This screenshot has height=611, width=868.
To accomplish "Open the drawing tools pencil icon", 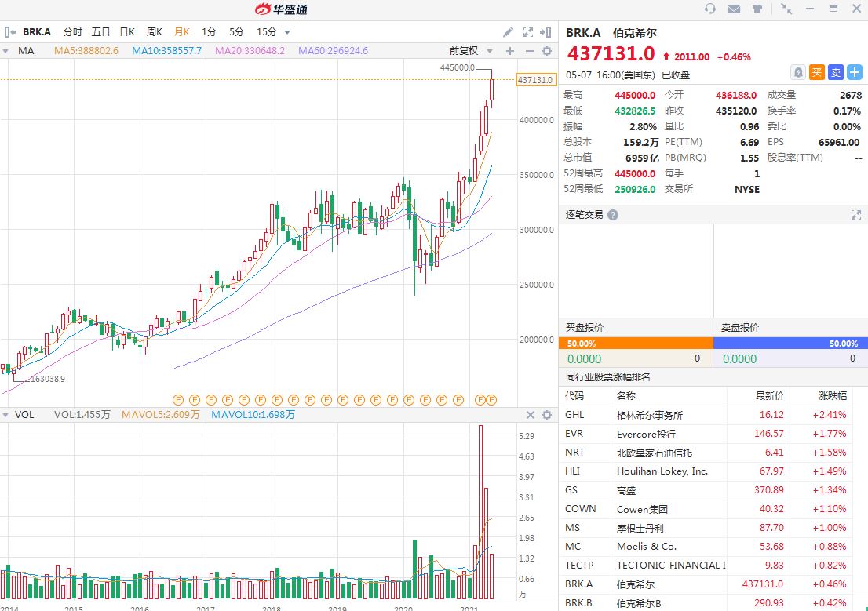I will click(x=508, y=32).
